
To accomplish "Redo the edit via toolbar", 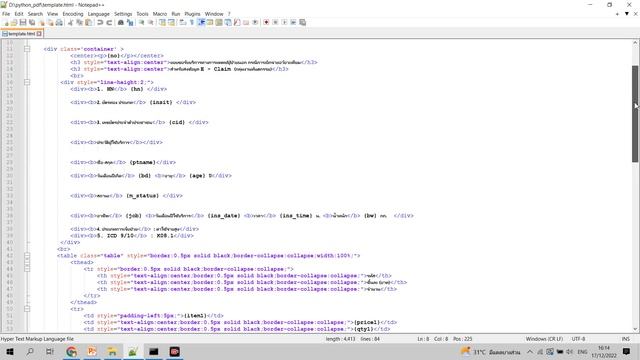I will coord(109,22).
